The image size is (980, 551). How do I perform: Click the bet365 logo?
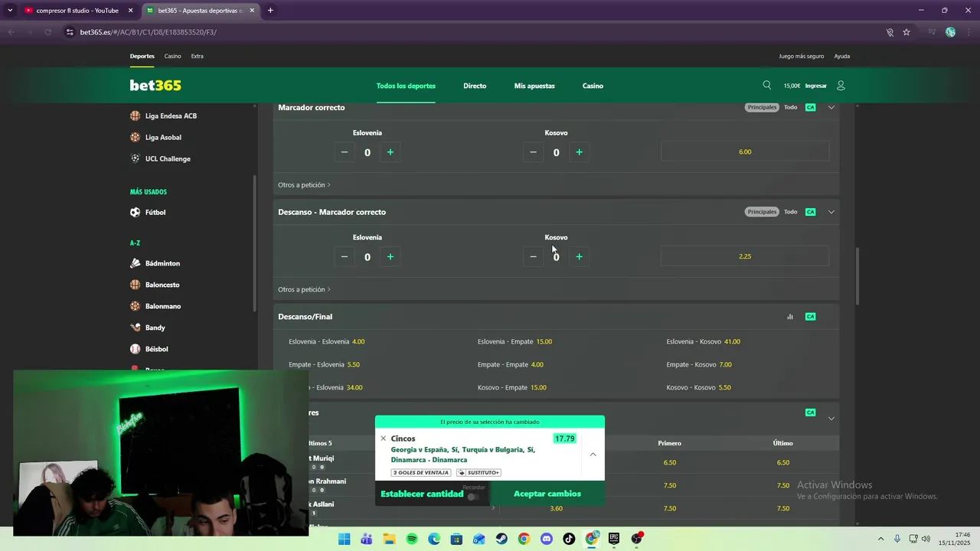point(155,86)
